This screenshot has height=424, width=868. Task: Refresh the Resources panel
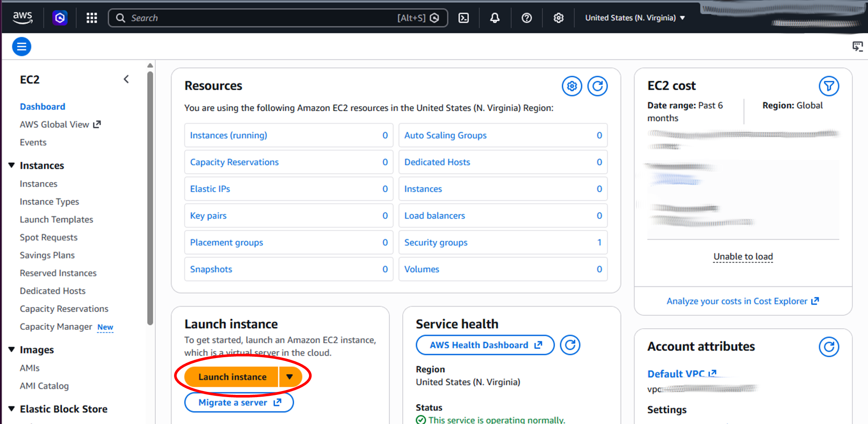pos(598,86)
